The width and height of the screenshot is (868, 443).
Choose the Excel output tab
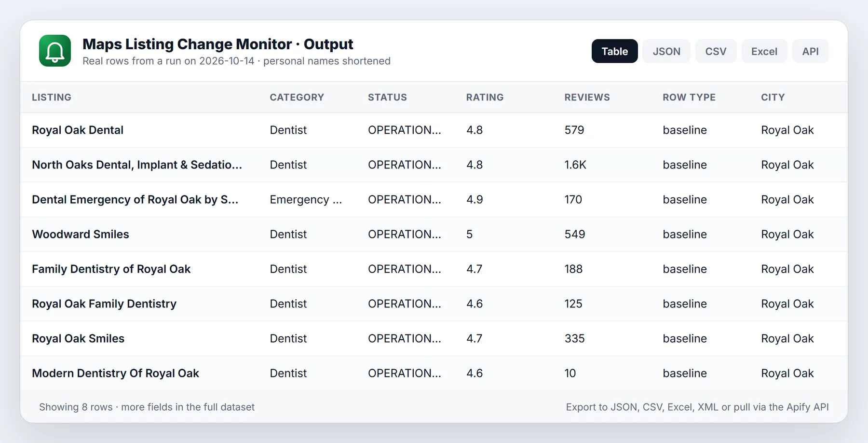[x=764, y=51]
